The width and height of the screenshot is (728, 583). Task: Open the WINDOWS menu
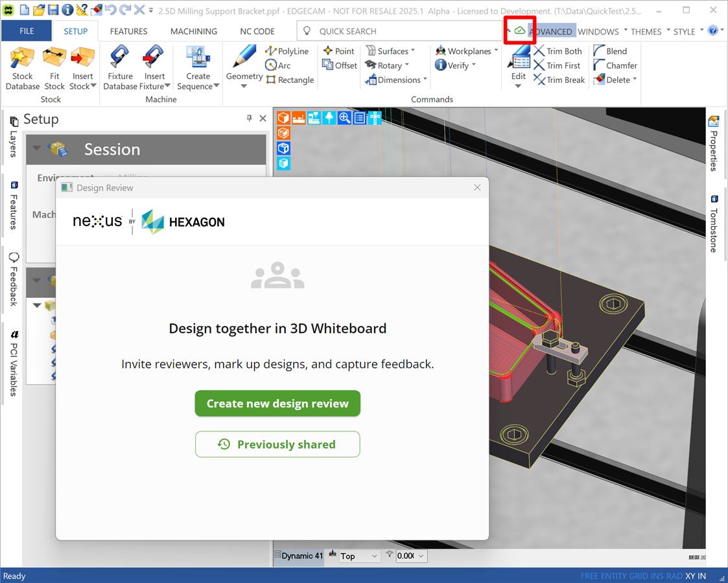click(x=602, y=31)
